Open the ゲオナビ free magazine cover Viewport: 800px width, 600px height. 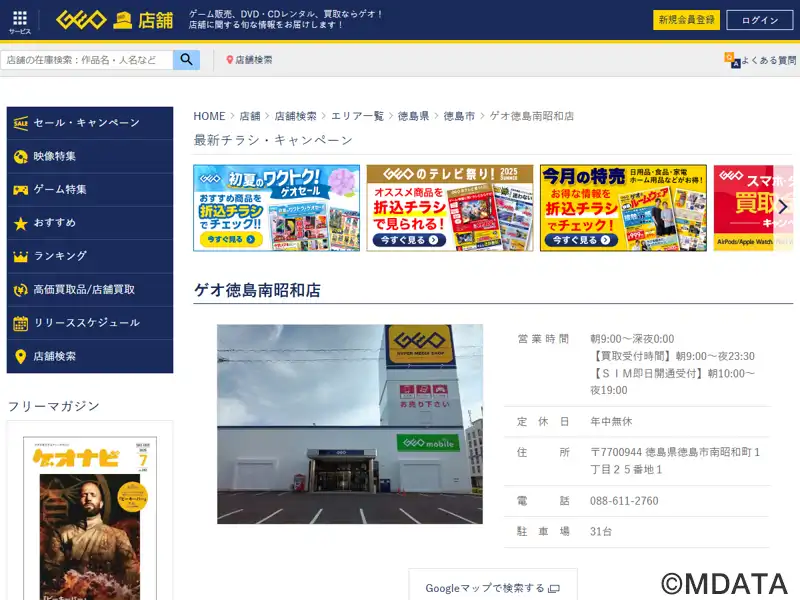point(90,518)
